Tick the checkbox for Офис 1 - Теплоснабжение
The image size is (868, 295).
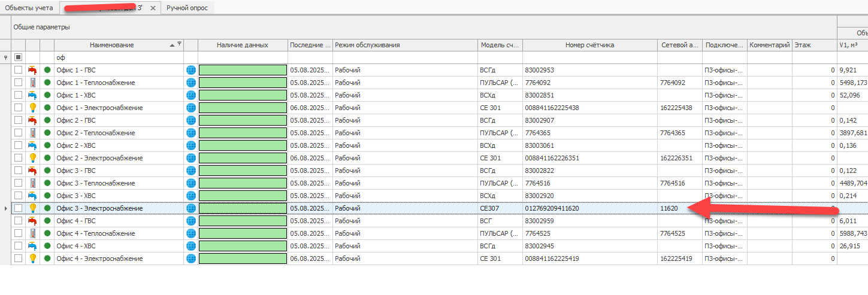coord(19,83)
